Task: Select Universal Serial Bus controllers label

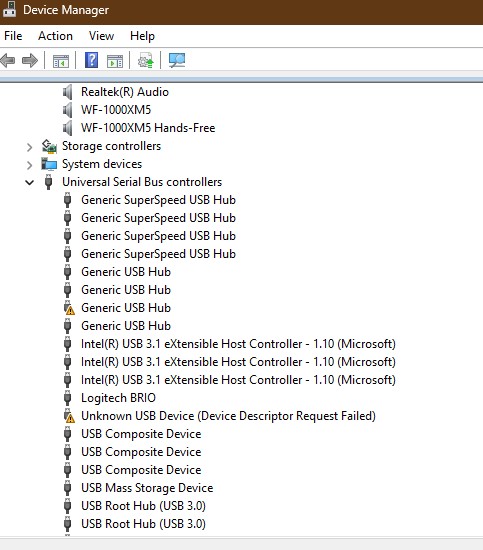Action: point(142,182)
